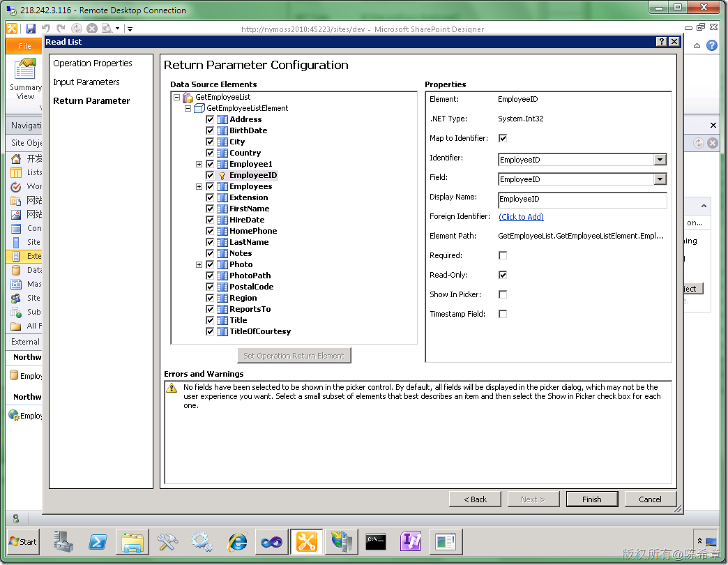This screenshot has height=565, width=728.
Task: Select the Lists and Libraries icon
Action: (16, 173)
